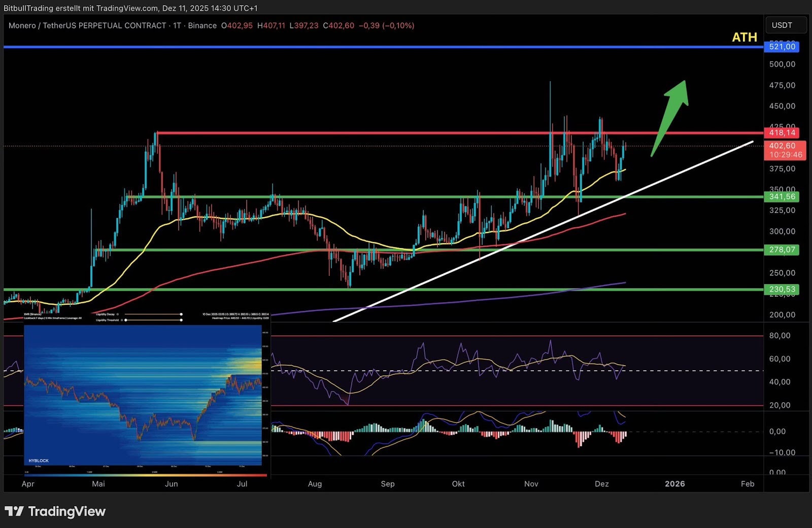The image size is (812, 528).
Task: Click the 2026 label on time axis
Action: pos(674,484)
